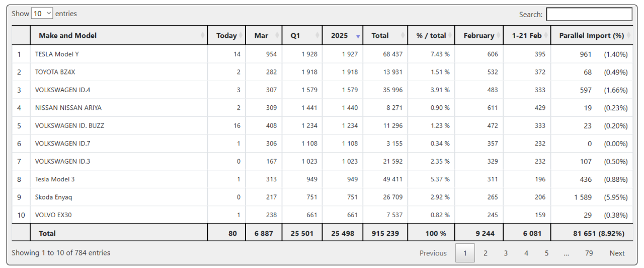Screen dimensions: 644x268
Task: Jump to page 79
Action: [x=589, y=253]
